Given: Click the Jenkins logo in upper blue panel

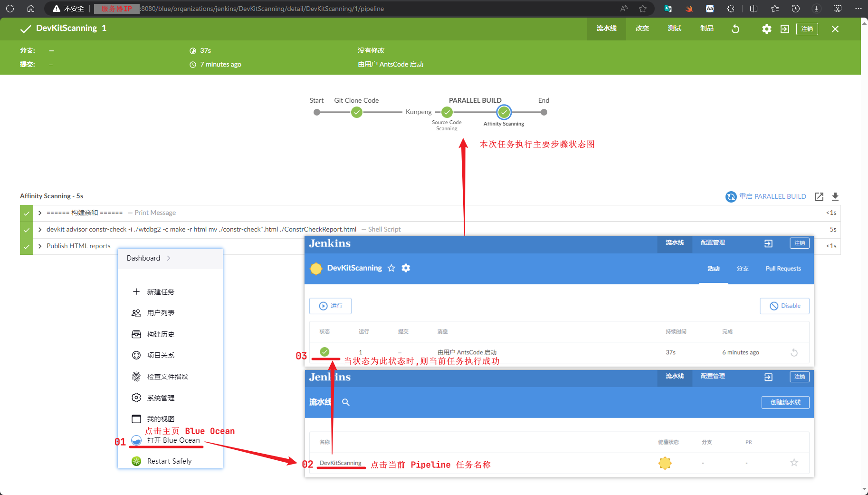Looking at the screenshot, I should click(330, 243).
